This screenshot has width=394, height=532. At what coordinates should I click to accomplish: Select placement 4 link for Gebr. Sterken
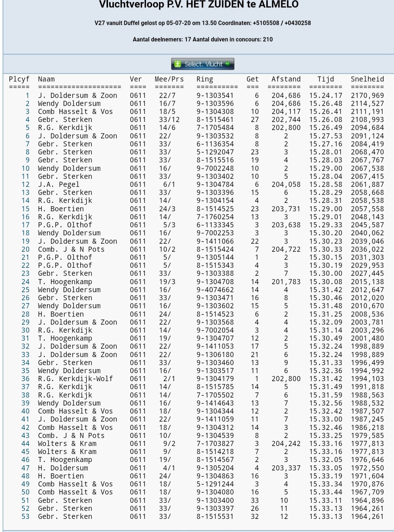[x=27, y=120]
